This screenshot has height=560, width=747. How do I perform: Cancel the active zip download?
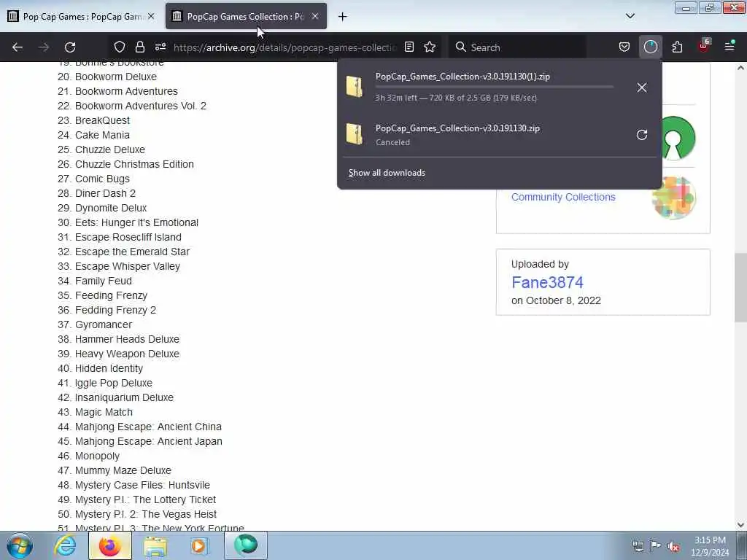coord(642,87)
